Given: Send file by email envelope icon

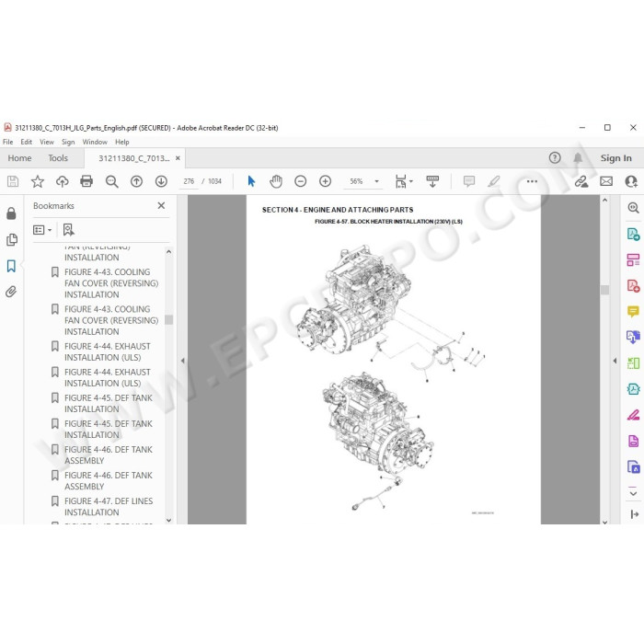Looking at the screenshot, I should coord(606,181).
